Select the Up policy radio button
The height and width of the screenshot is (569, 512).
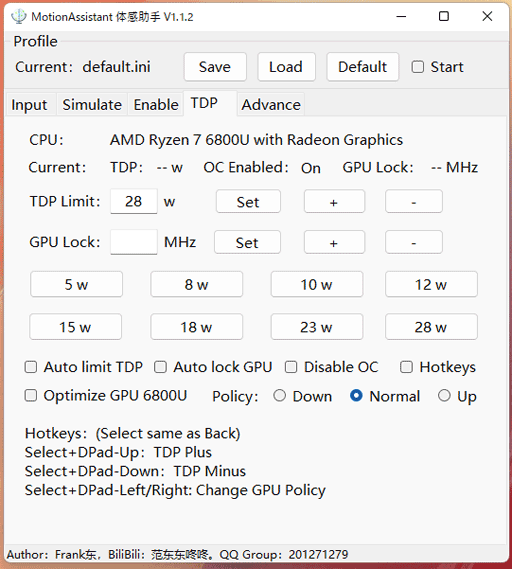tap(444, 396)
